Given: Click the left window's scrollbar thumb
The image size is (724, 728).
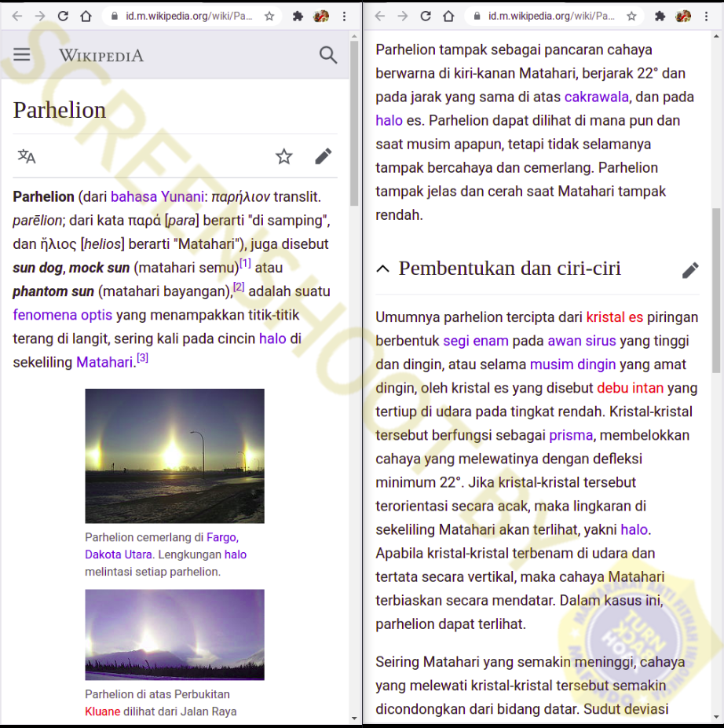Looking at the screenshot, I should pyautogui.click(x=354, y=123).
